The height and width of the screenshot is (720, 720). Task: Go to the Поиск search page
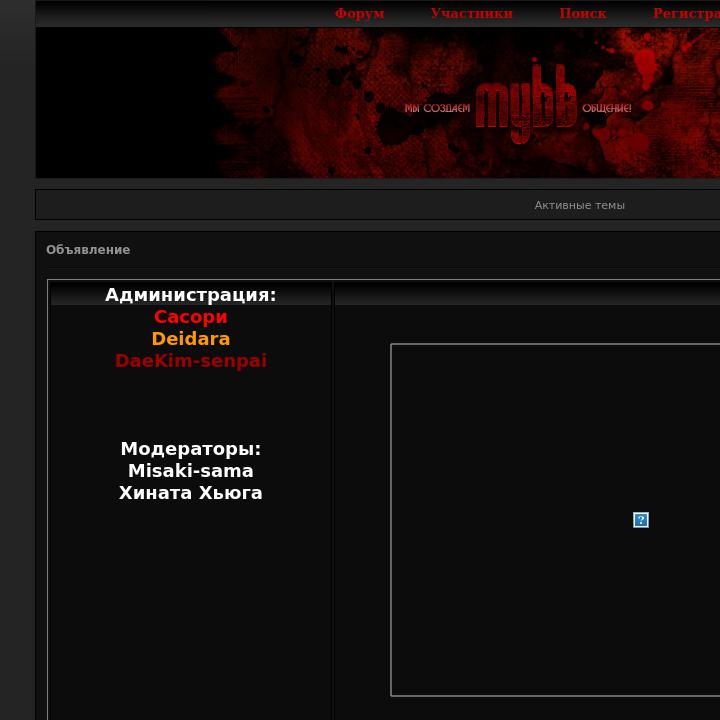[583, 13]
